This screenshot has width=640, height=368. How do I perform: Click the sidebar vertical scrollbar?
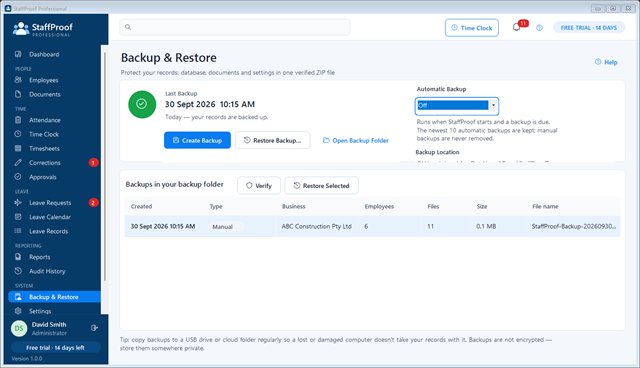tap(104, 167)
